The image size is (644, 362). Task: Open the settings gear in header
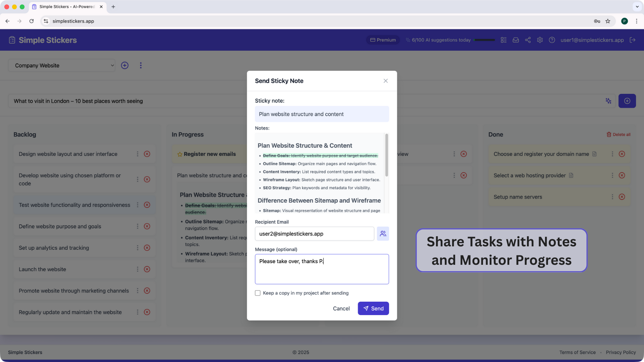[540, 40]
